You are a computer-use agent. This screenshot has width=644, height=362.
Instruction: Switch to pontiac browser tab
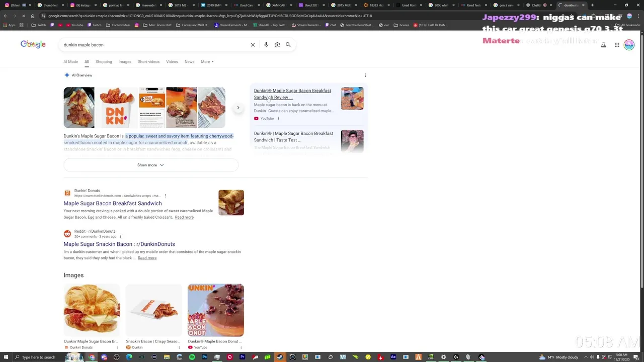pos(116,5)
